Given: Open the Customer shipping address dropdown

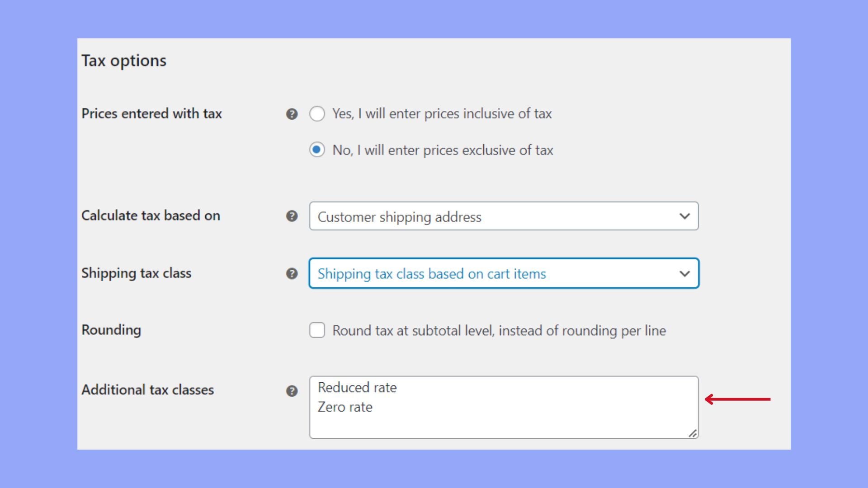Looking at the screenshot, I should [503, 216].
